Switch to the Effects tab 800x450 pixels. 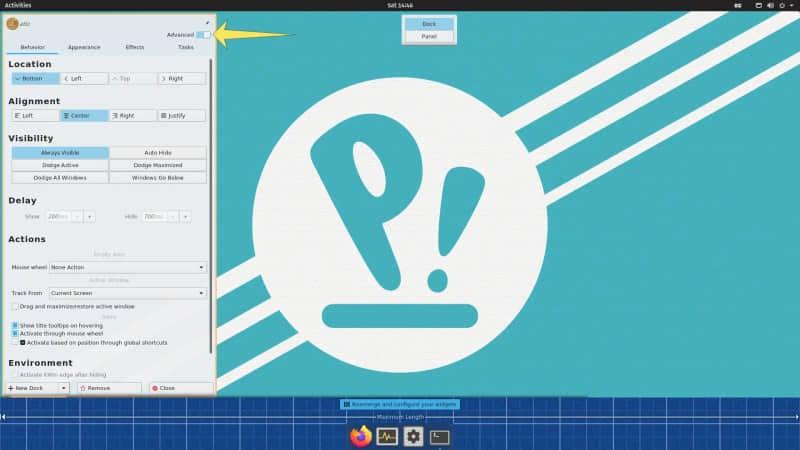point(135,47)
